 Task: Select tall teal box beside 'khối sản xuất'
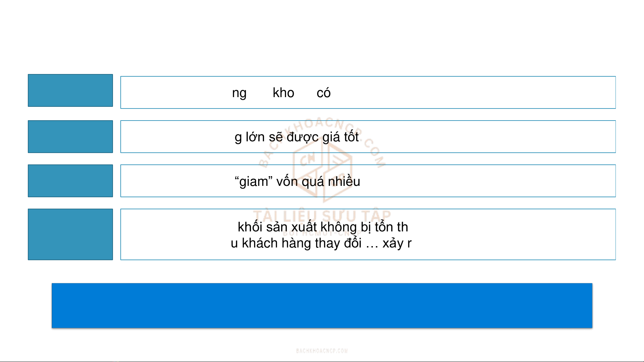(x=70, y=234)
